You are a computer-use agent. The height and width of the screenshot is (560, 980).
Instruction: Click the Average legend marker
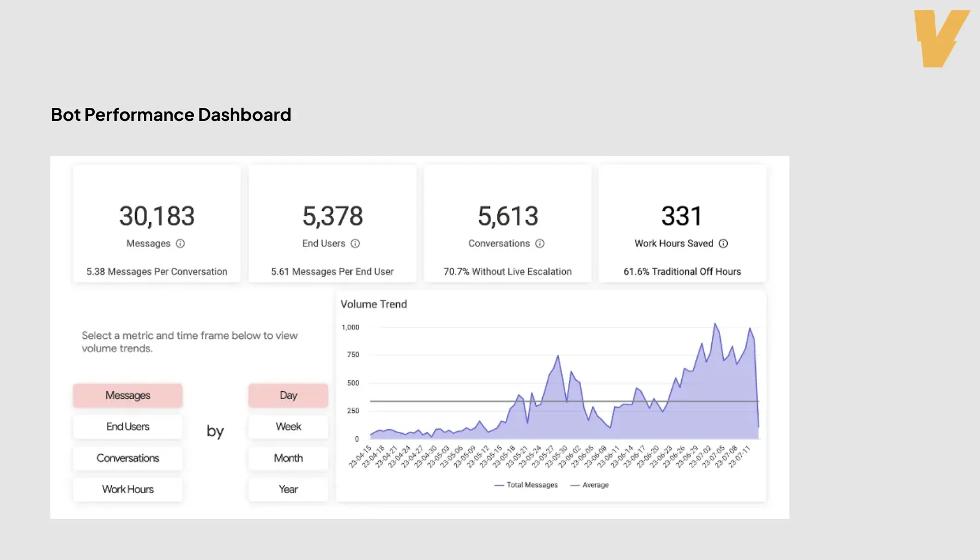pos(574,484)
